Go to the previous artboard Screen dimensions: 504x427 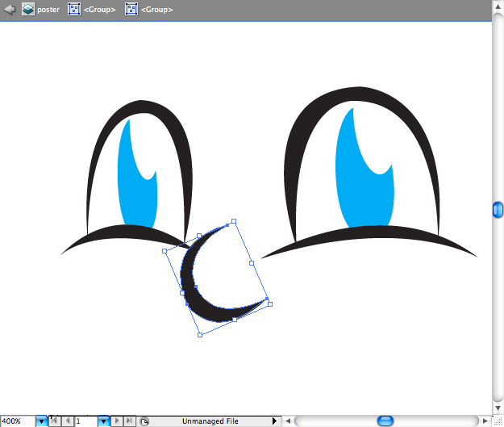tap(68, 421)
